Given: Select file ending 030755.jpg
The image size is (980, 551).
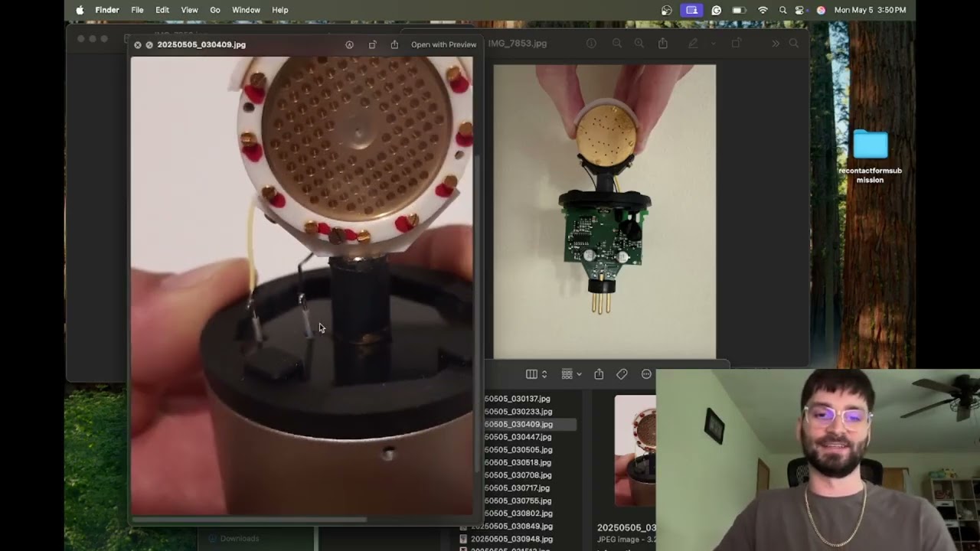Looking at the screenshot, I should (518, 500).
